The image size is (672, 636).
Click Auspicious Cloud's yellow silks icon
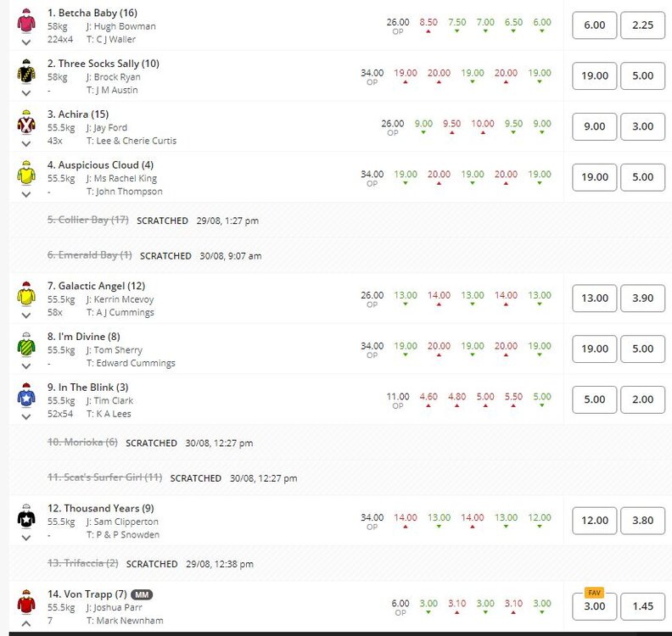pos(26,174)
